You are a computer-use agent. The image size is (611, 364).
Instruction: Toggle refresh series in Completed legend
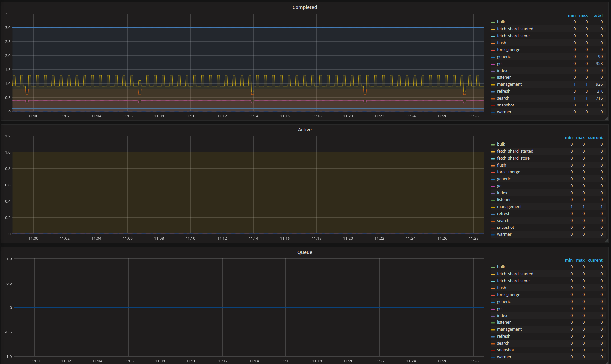click(503, 91)
